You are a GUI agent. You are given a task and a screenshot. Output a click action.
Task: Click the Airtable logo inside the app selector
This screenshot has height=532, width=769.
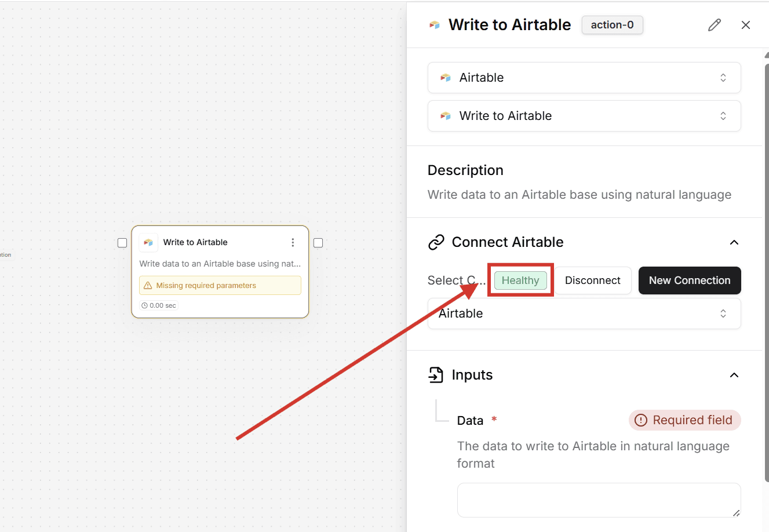[x=446, y=78]
